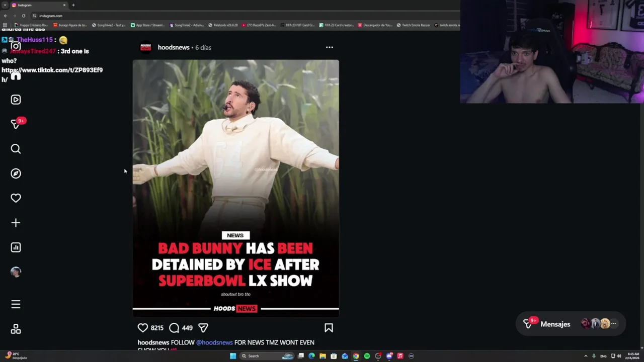Open the volume control in system tray
This screenshot has width=644, height=362.
click(619, 356)
